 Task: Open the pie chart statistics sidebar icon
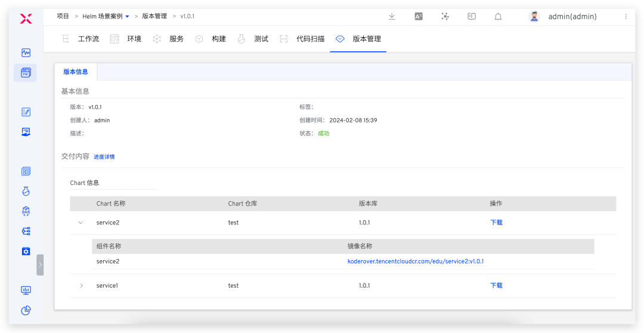coord(26,310)
